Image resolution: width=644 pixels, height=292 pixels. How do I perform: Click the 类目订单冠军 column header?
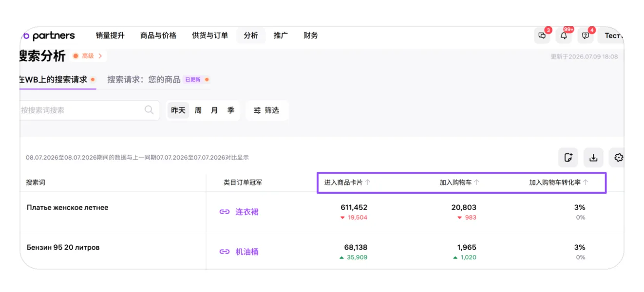243,182
